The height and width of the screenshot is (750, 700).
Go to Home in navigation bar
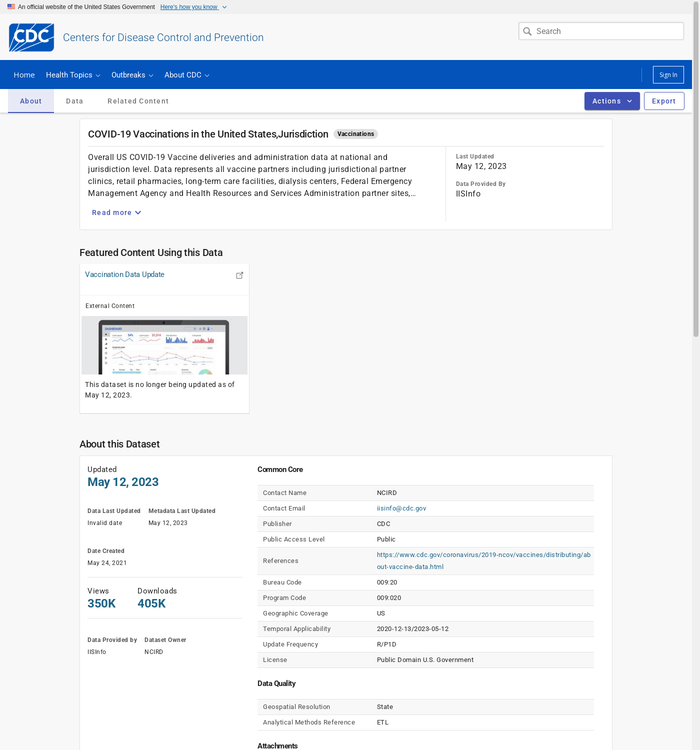[24, 75]
